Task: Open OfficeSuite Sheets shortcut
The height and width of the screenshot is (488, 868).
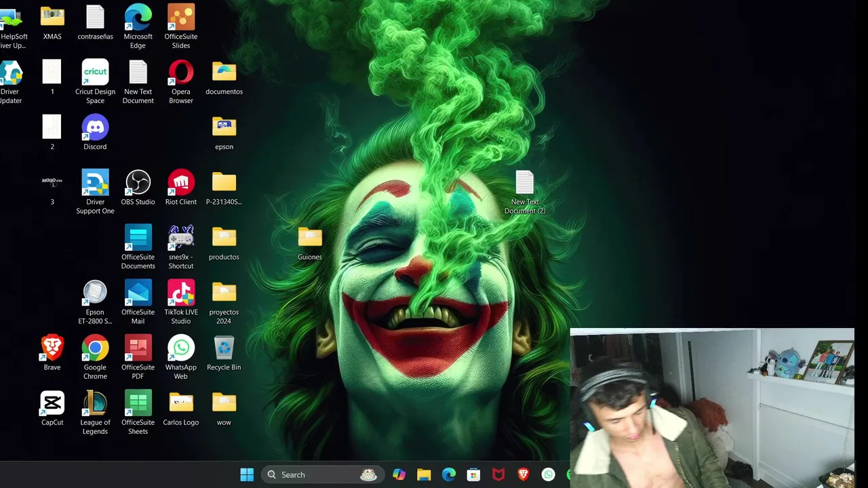Action: point(138,413)
